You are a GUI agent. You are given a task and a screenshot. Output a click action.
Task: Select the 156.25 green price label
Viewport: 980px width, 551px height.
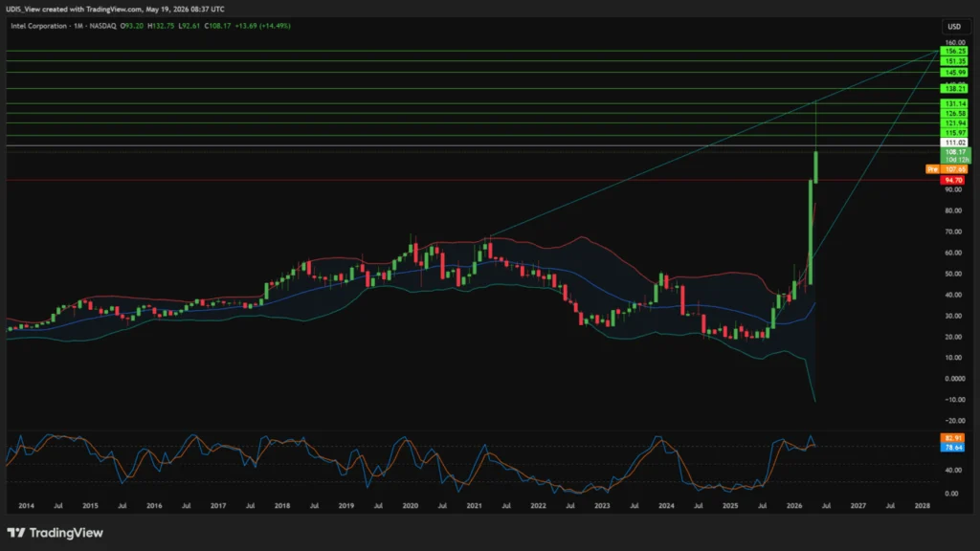(955, 52)
